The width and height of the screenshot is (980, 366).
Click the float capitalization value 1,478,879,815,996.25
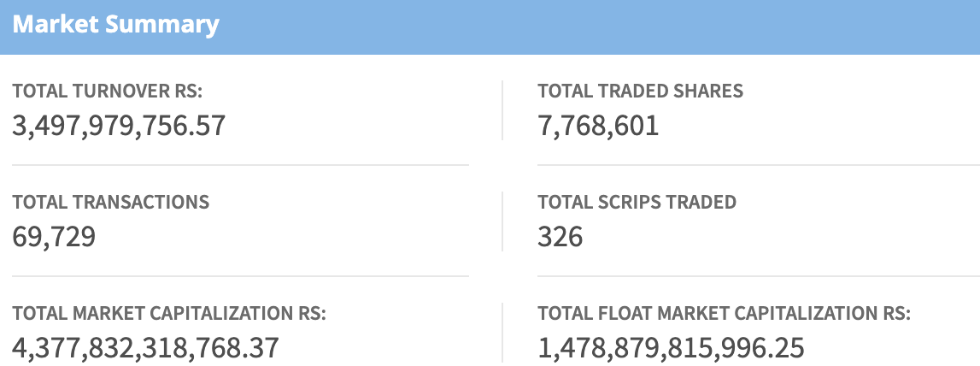click(x=671, y=348)
